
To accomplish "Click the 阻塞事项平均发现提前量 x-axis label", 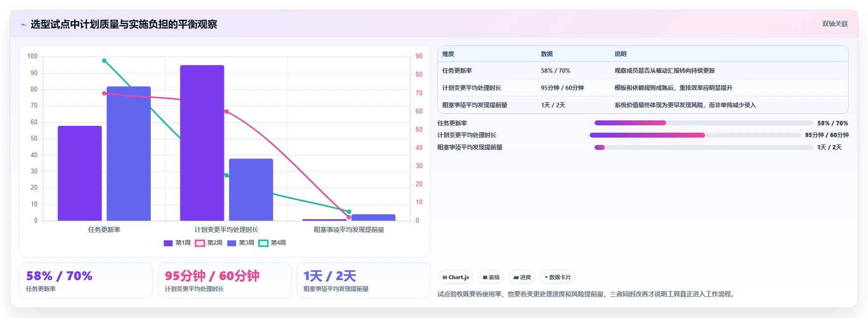I will click(x=349, y=230).
